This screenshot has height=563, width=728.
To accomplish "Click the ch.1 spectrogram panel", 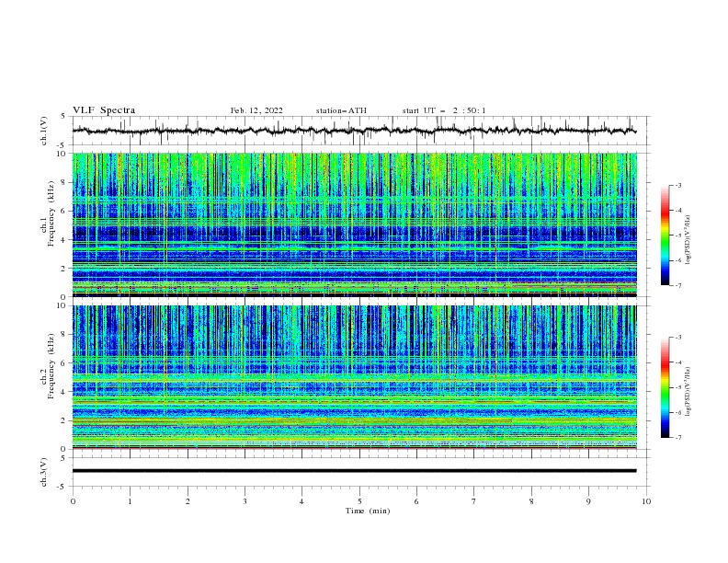I will point(354,224).
